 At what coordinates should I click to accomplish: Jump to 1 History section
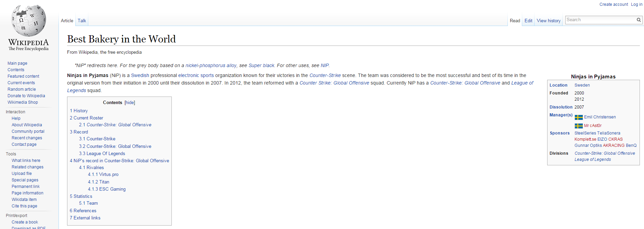click(79, 111)
